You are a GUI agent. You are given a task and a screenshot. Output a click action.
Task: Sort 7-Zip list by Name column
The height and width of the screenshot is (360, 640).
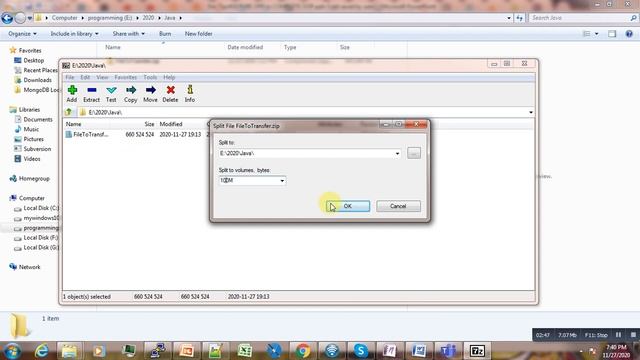pos(73,124)
